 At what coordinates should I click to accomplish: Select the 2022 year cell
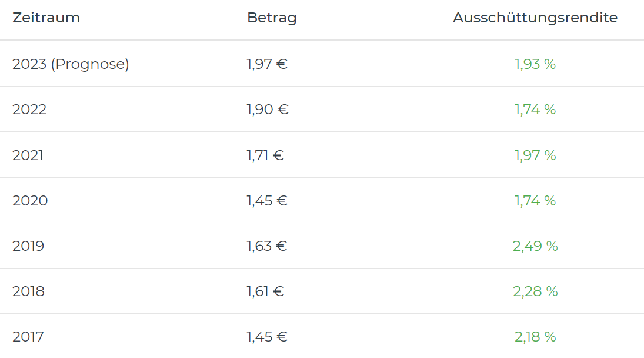[x=29, y=110]
